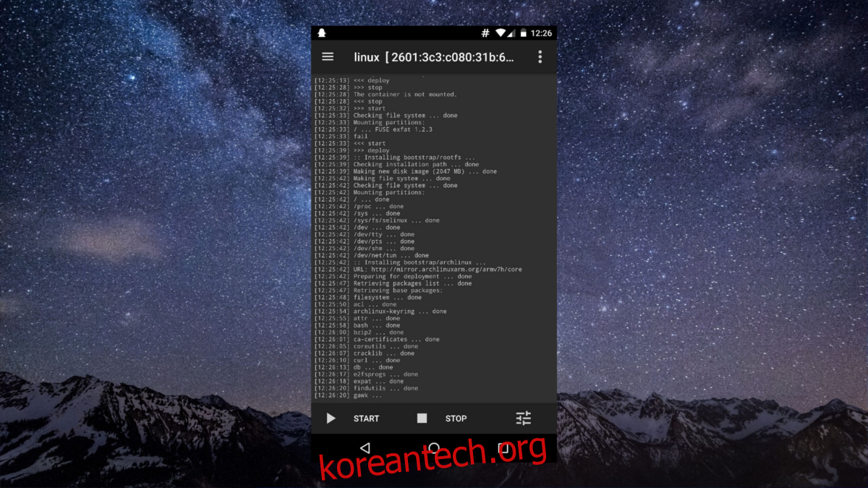Open the container properties sliders icon
Image resolution: width=868 pixels, height=488 pixels.
click(x=524, y=418)
